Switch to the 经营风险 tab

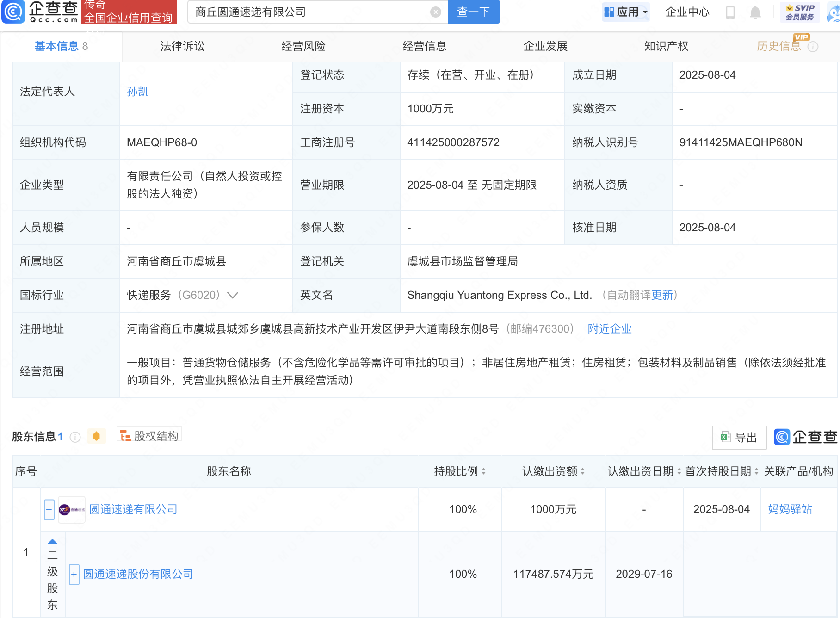(303, 46)
